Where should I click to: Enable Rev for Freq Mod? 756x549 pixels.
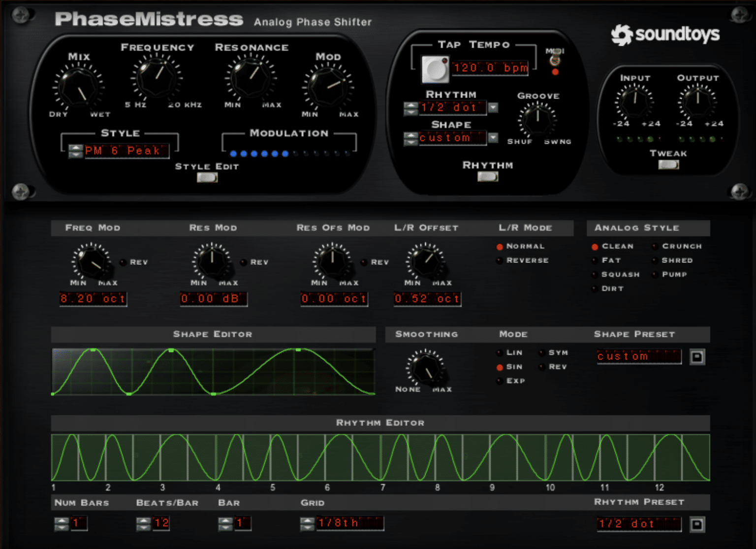[123, 262]
